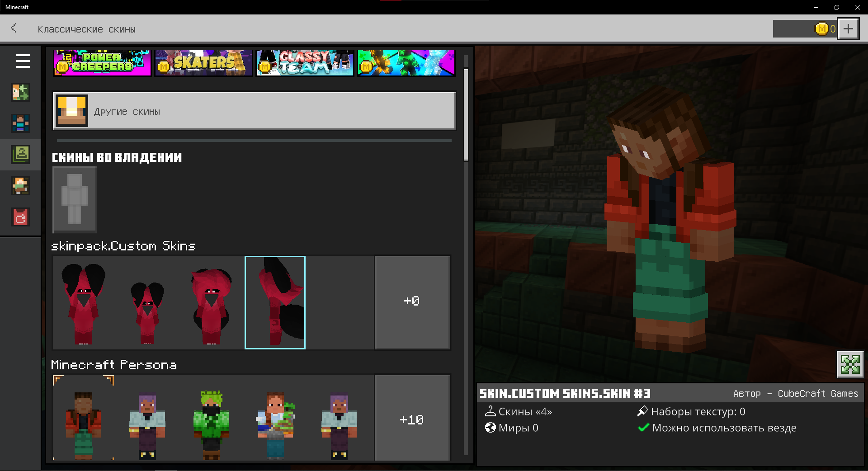Select the first Custom Skins skin with black pigtails
Screen dimensions: 868x471
(83, 303)
